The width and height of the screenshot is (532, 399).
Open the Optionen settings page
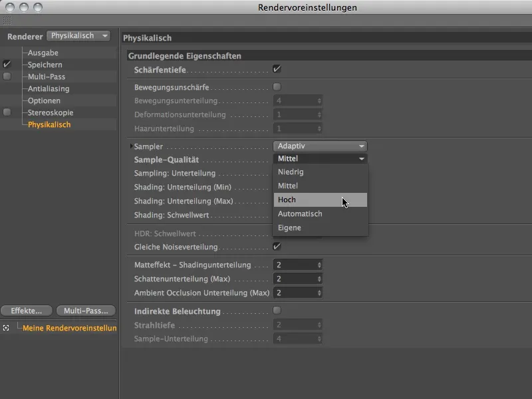pyautogui.click(x=44, y=101)
